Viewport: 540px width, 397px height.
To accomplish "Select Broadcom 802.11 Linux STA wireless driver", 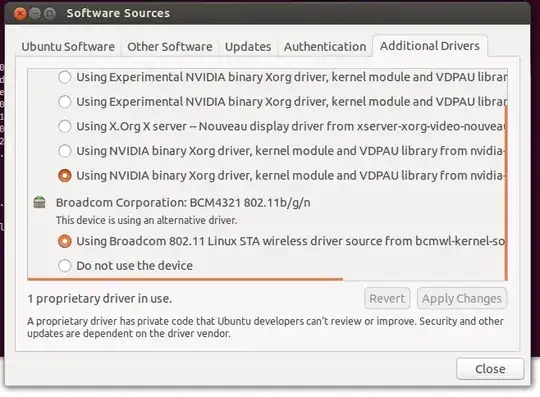I will tap(65, 241).
